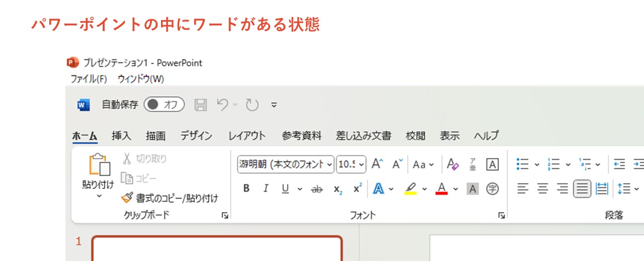This screenshot has width=644, height=261.
Task: Open the ヘルプ tab
Action: pyautogui.click(x=487, y=136)
